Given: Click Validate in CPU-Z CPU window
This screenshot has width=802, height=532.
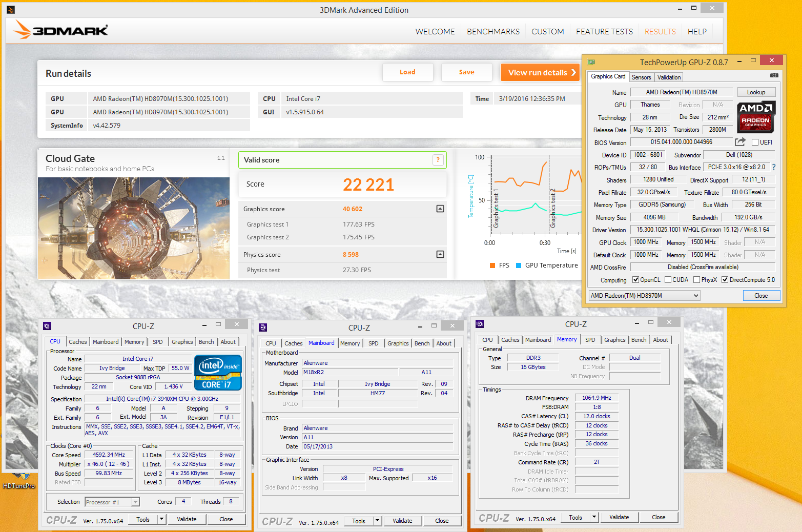Looking at the screenshot, I should tap(187, 519).
